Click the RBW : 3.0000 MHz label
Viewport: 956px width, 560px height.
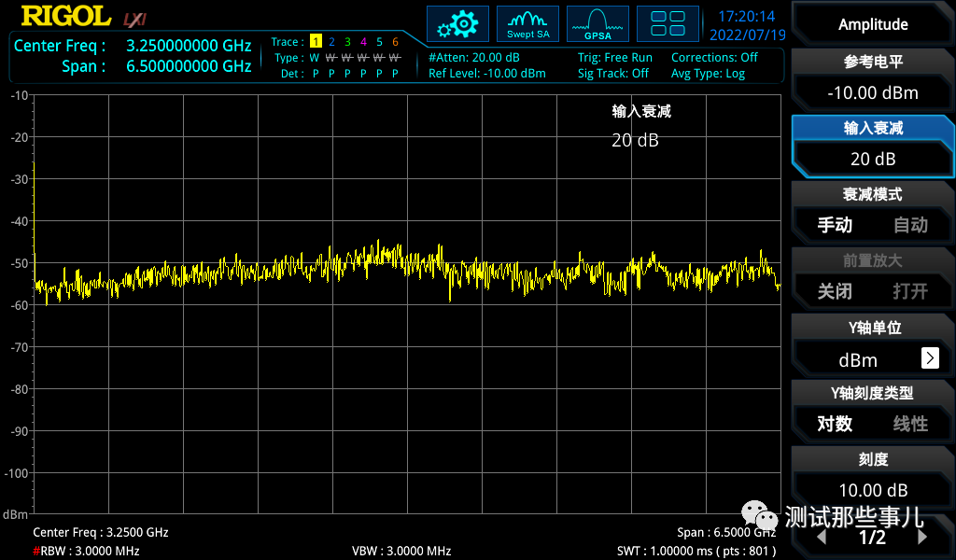click(86, 551)
